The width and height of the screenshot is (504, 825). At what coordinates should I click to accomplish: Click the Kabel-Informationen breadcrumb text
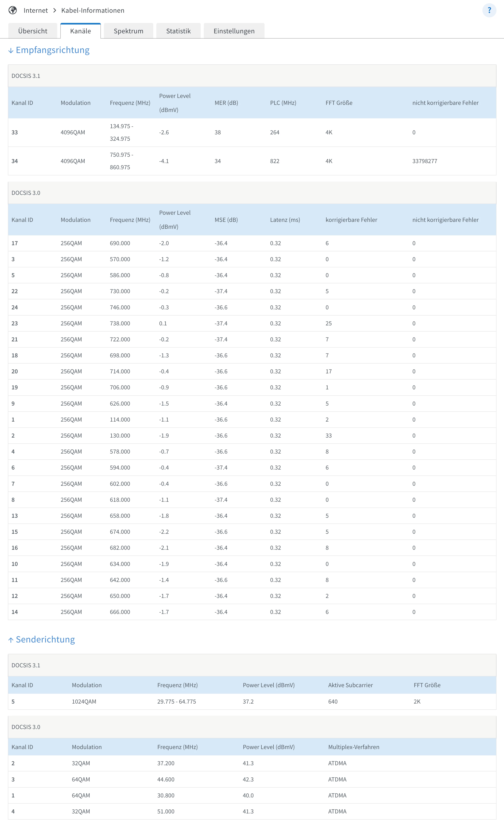coord(92,10)
